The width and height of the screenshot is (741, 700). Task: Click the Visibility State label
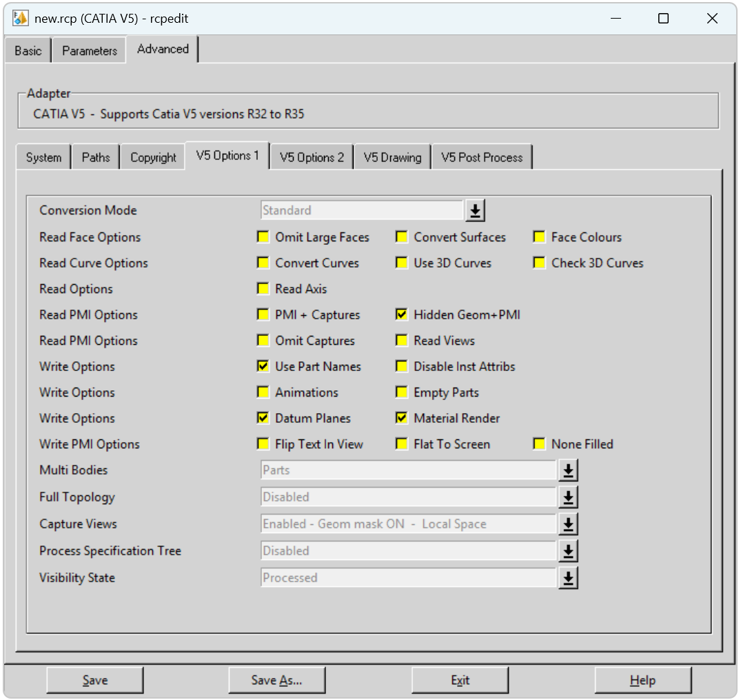coord(77,578)
